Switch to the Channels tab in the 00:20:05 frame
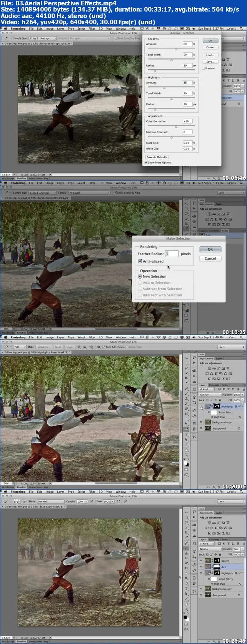 click(214, 385)
